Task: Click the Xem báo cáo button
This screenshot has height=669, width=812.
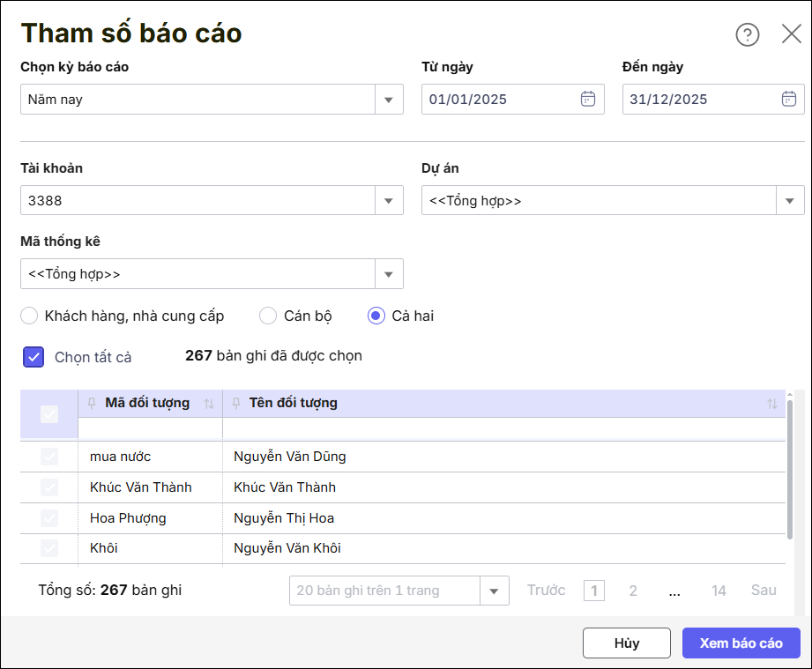Action: pyautogui.click(x=741, y=643)
